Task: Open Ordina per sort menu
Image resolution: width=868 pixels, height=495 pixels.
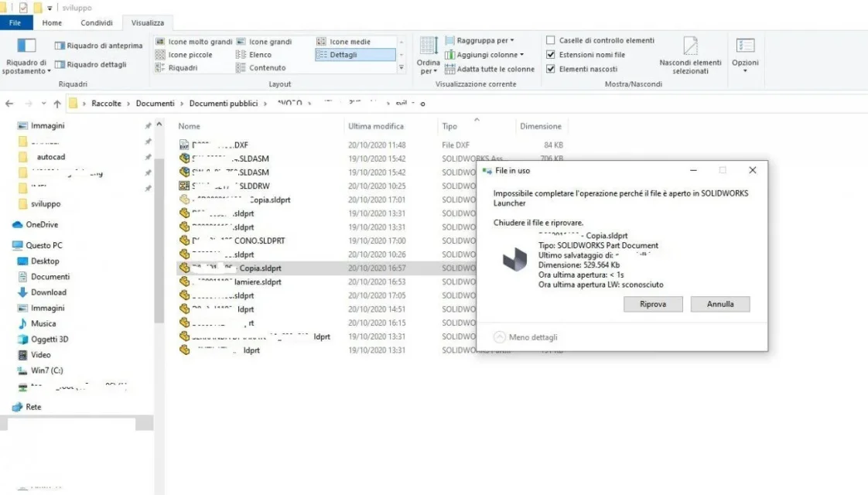Action: pyautogui.click(x=428, y=56)
